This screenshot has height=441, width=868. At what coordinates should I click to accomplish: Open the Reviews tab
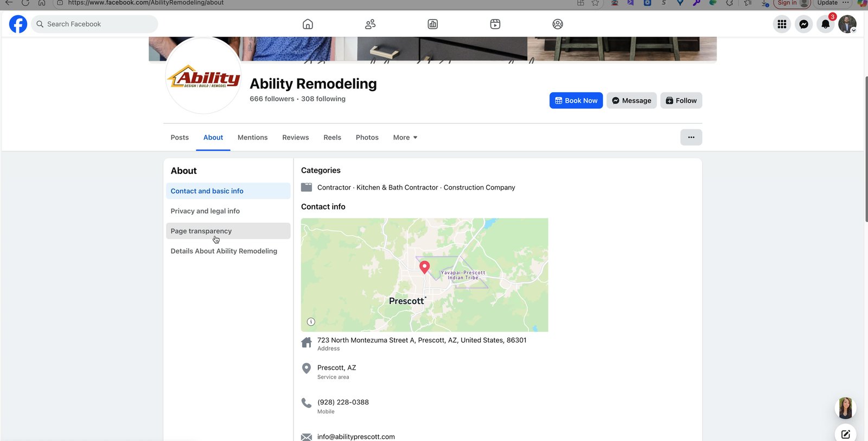pyautogui.click(x=296, y=137)
